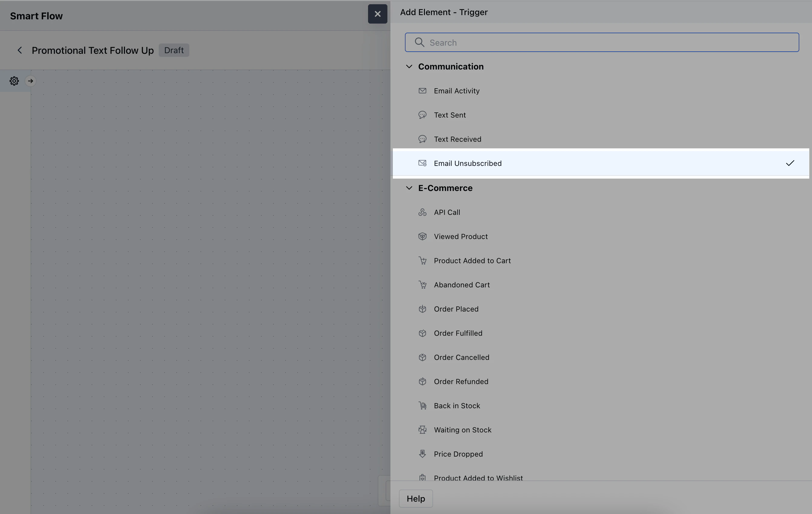This screenshot has height=514, width=812.
Task: Click the Communication section heading
Action: (451, 66)
